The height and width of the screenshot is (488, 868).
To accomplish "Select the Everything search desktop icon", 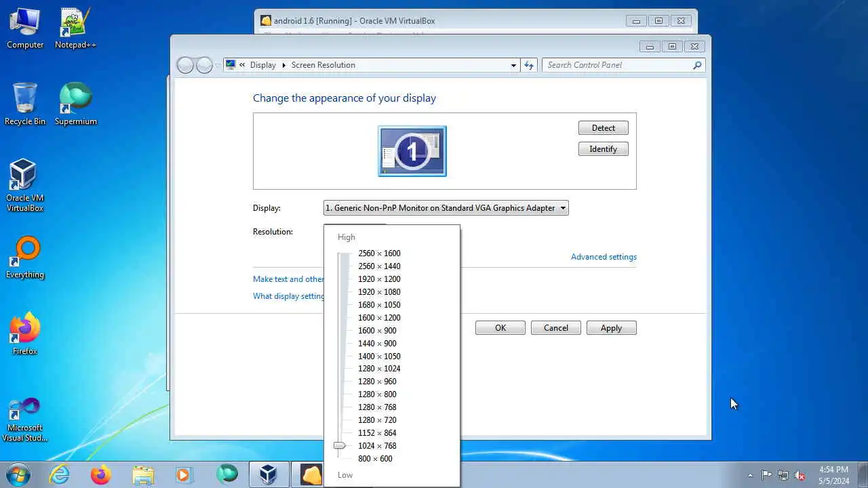I will [25, 258].
